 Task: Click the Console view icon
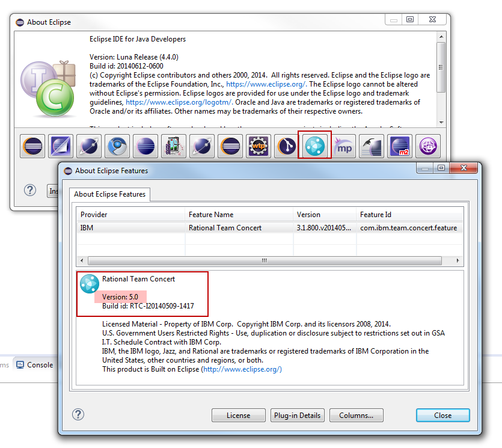click(20, 365)
